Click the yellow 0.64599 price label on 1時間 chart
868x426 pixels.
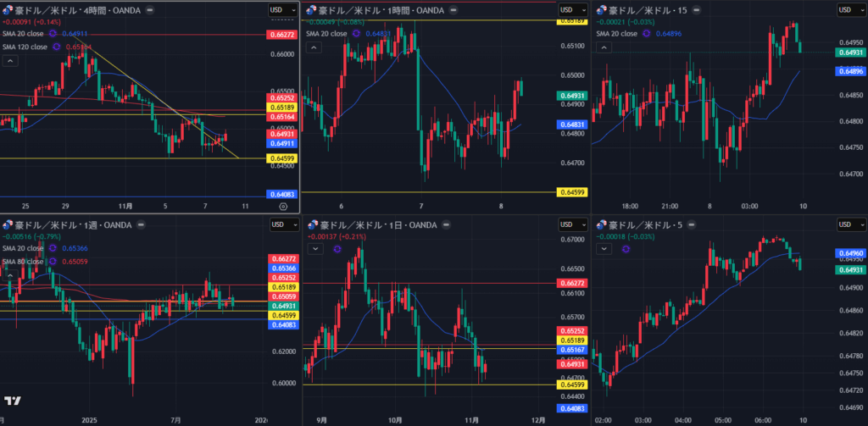click(570, 192)
